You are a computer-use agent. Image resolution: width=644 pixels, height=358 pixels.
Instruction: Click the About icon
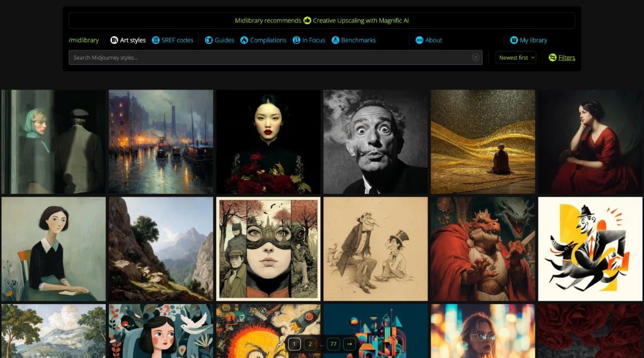pyautogui.click(x=419, y=40)
